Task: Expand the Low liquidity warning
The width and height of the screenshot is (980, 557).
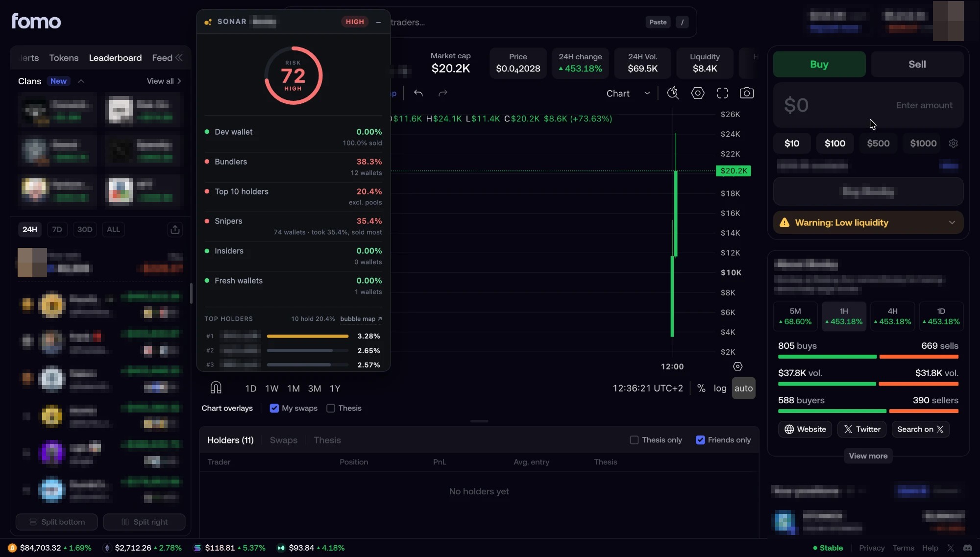Action: coord(952,222)
